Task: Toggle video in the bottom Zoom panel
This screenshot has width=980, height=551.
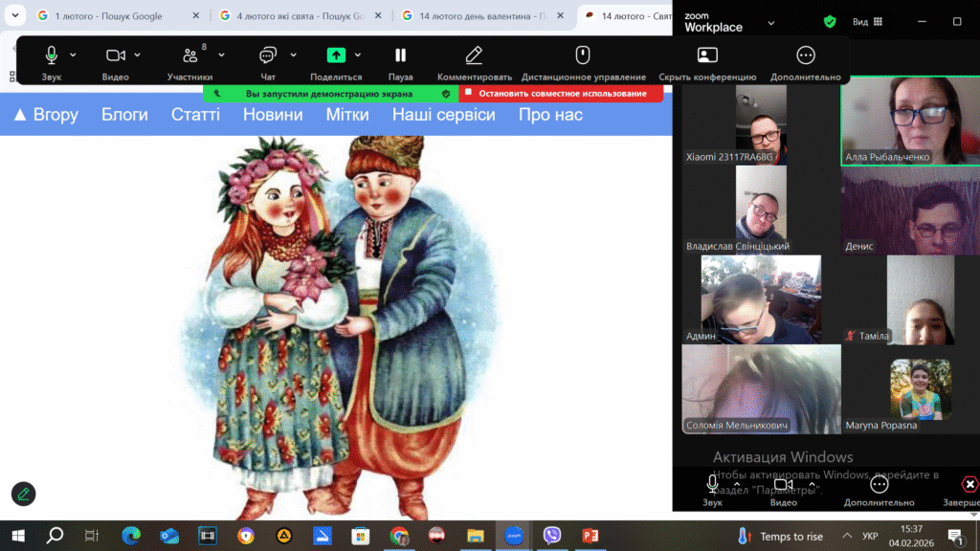Action: (783, 488)
